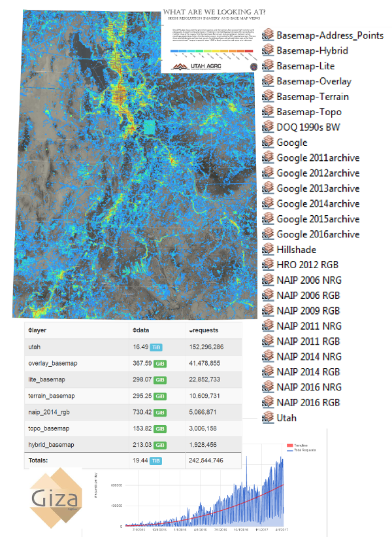Click the NAIP 2006 RGB layer icon
The width and height of the screenshot is (392, 537).
pyautogui.click(x=268, y=295)
